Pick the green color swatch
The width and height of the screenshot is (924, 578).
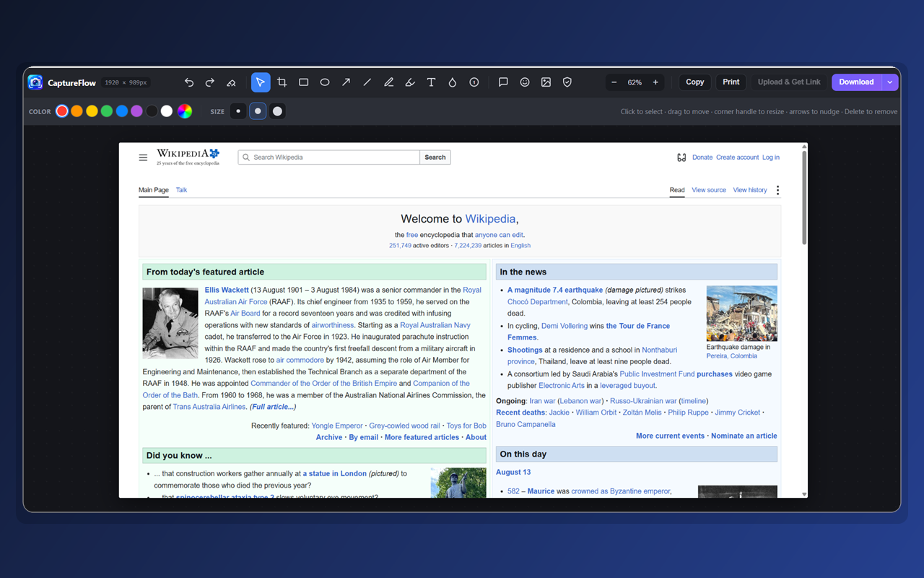107,111
